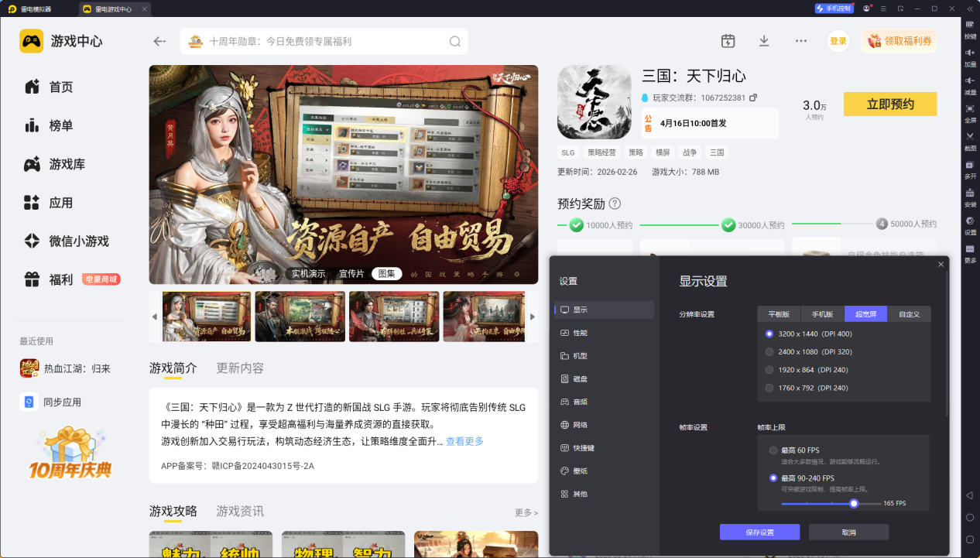Viewport: 980px width, 558px height.
Task: Switch to 平板版 resolution tab
Action: pos(779,314)
